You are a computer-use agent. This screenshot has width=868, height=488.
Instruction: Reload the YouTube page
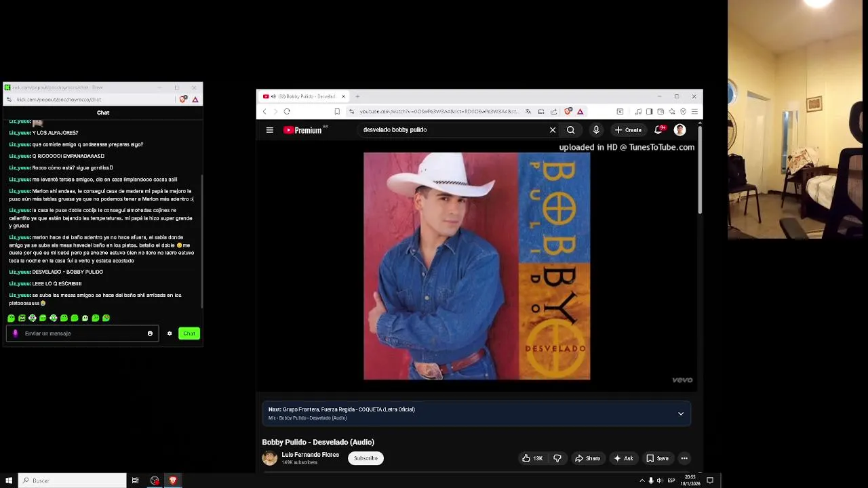(287, 112)
